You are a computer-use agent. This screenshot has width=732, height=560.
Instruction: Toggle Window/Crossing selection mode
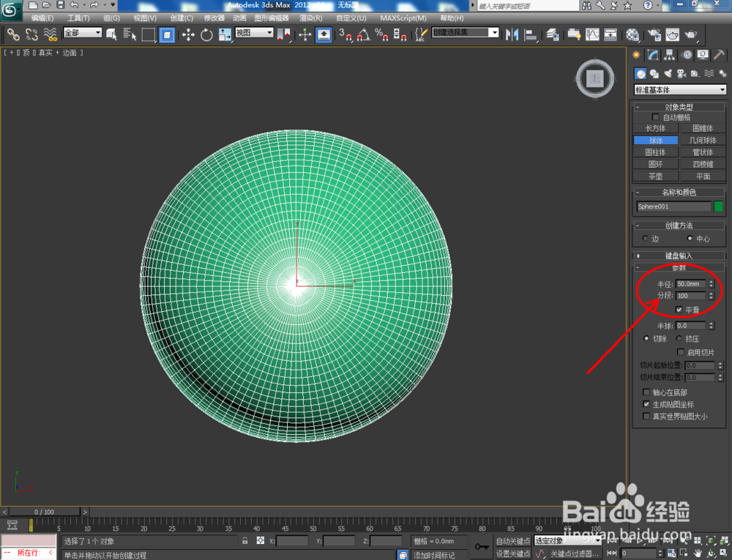167,34
